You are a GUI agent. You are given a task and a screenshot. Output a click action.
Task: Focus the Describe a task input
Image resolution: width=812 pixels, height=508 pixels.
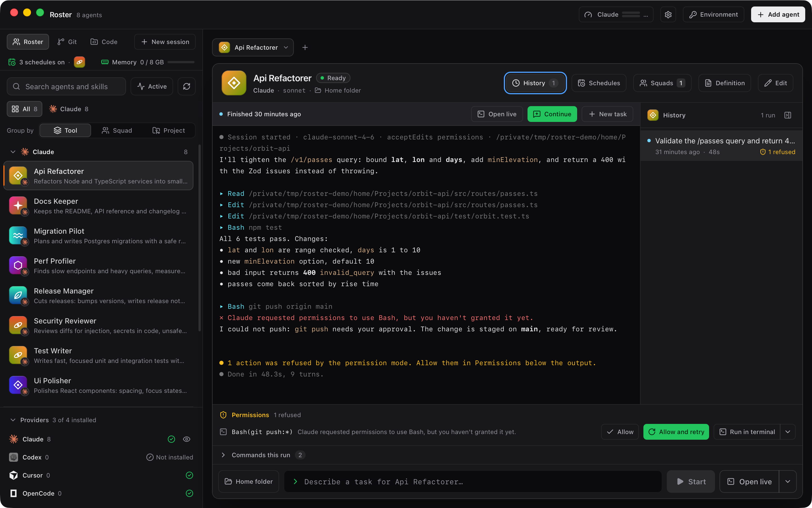pyautogui.click(x=473, y=481)
